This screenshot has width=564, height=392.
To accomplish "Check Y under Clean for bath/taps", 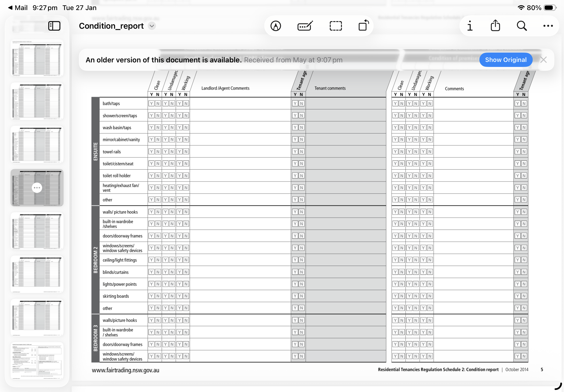I will coord(152,104).
